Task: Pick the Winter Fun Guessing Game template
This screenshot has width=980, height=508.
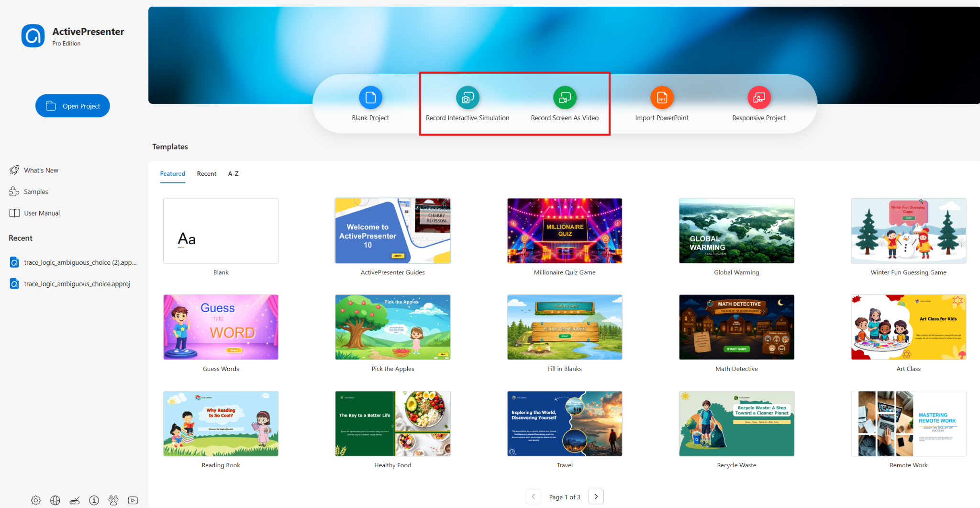Action: click(909, 231)
